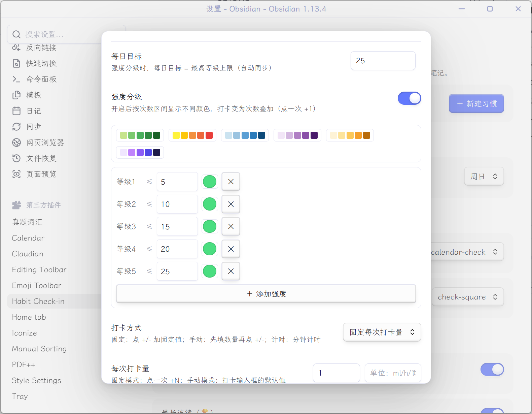Select the Habit Check-in settings tab
This screenshot has width=532, height=414.
pyautogui.click(x=54, y=301)
